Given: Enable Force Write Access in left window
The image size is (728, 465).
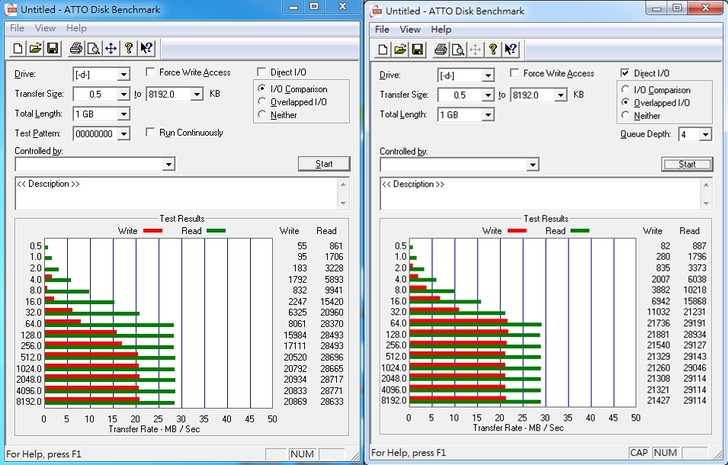Looking at the screenshot, I should [x=151, y=73].
